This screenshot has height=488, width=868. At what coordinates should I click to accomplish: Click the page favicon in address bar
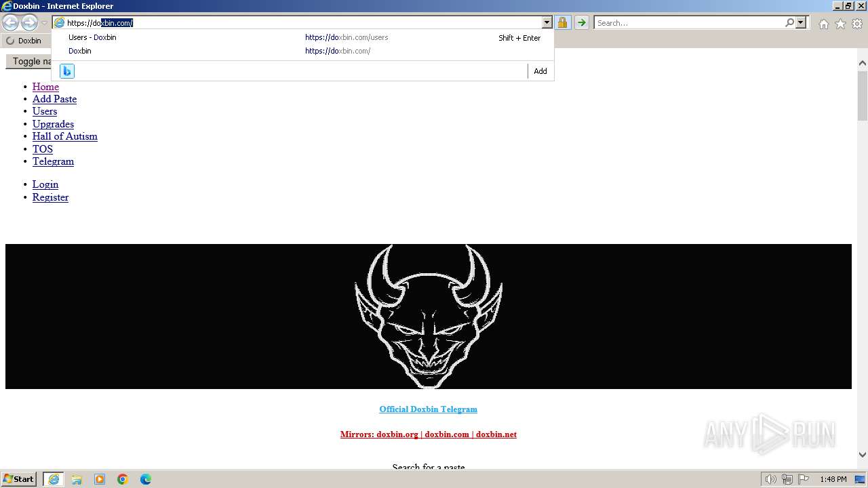59,23
